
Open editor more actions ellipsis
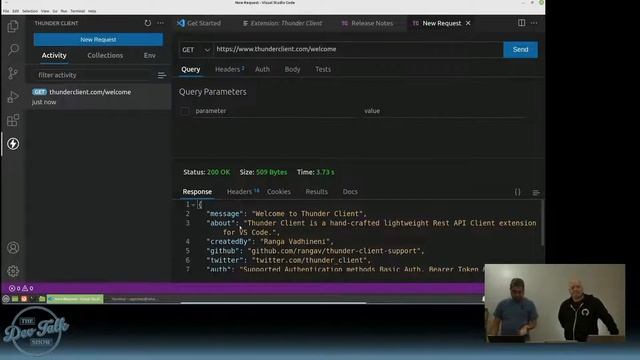click(534, 23)
